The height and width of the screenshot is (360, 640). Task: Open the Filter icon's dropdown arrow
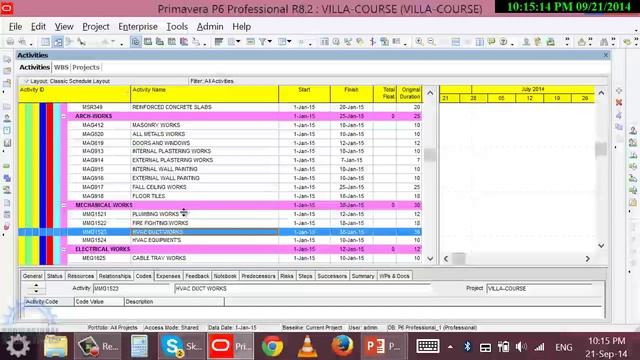pyautogui.click(x=270, y=42)
